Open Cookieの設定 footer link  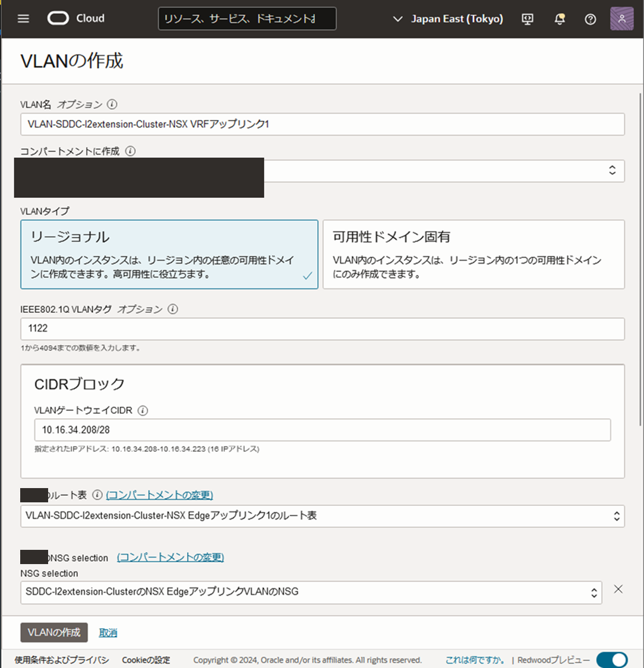tap(146, 660)
